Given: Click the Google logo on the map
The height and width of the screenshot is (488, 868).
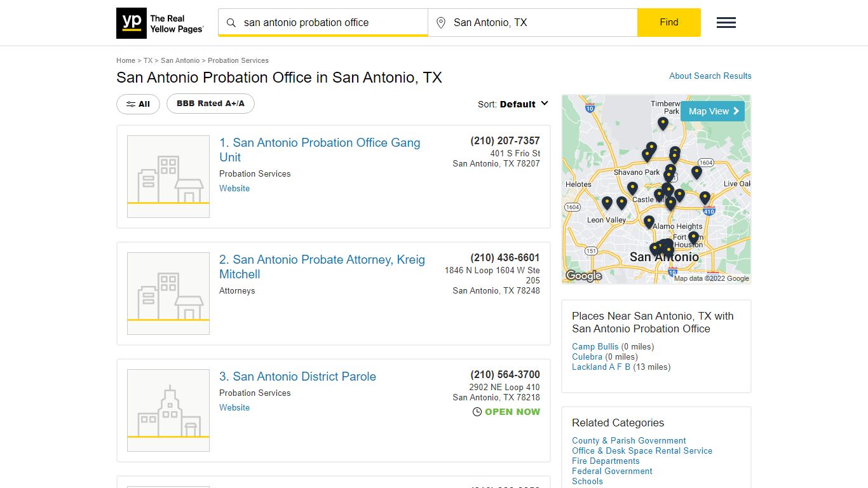Looking at the screenshot, I should pyautogui.click(x=583, y=276).
